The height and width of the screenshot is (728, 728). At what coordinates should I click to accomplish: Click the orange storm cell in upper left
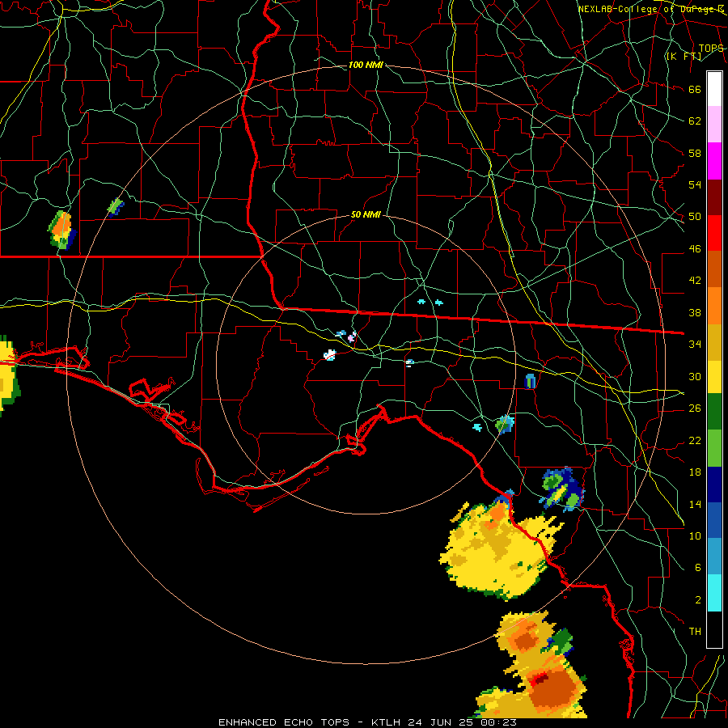tap(62, 230)
